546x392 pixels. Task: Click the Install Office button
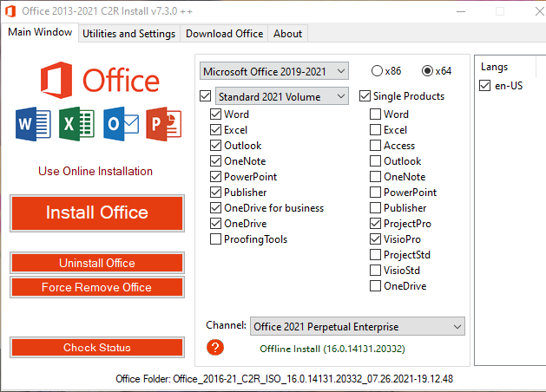97,212
